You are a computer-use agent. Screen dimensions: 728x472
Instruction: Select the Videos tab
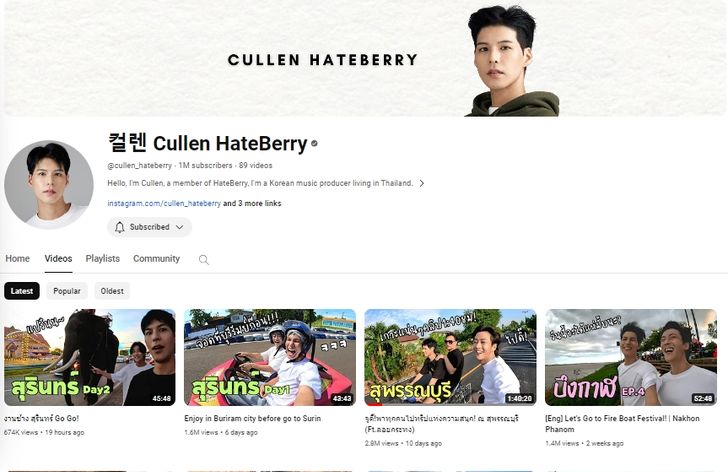(x=58, y=259)
